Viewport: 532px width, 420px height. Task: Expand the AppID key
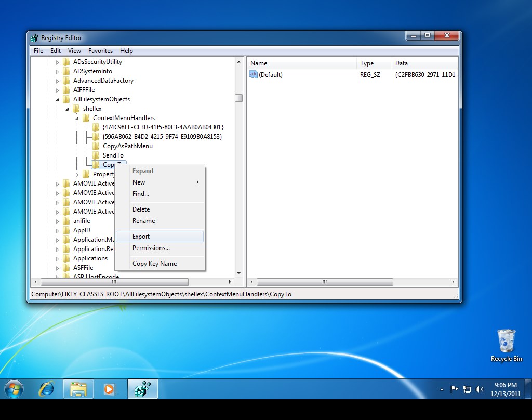pos(57,231)
